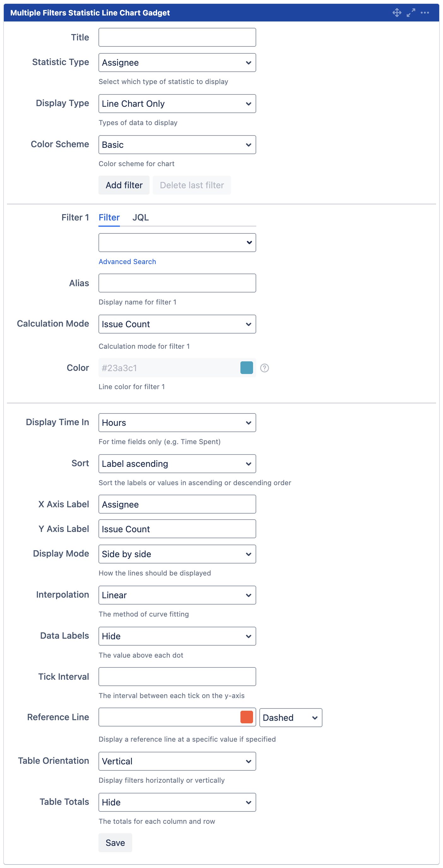Pick the orange reference line color swatch
This screenshot has height=868, width=443.
[x=247, y=717]
